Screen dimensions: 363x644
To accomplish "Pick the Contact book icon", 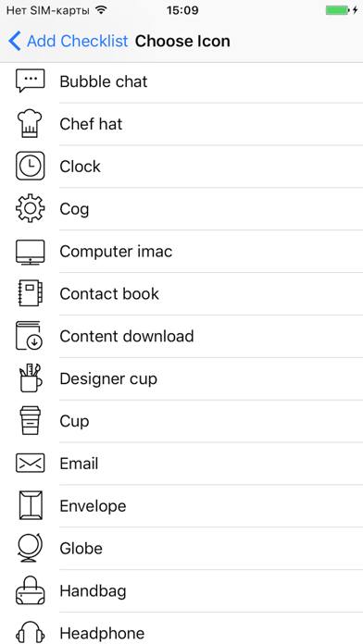I will [30, 293].
